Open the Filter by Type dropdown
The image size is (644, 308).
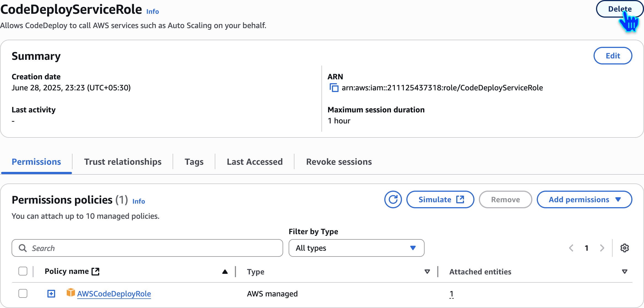[x=356, y=248]
